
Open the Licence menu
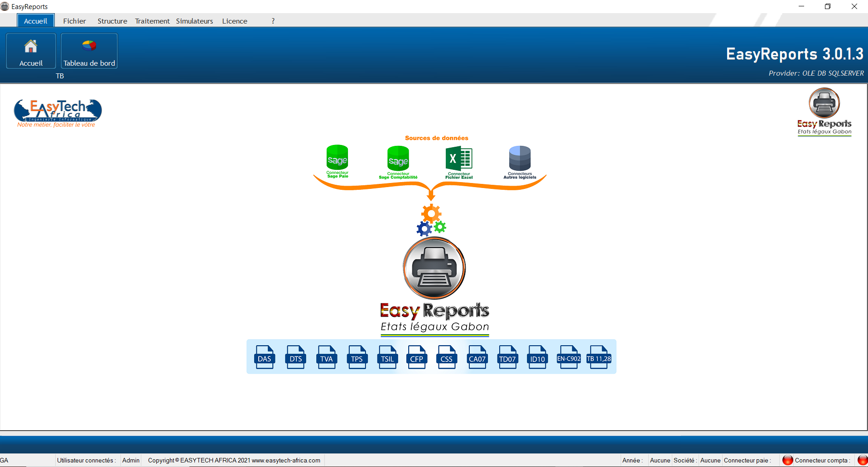(235, 21)
